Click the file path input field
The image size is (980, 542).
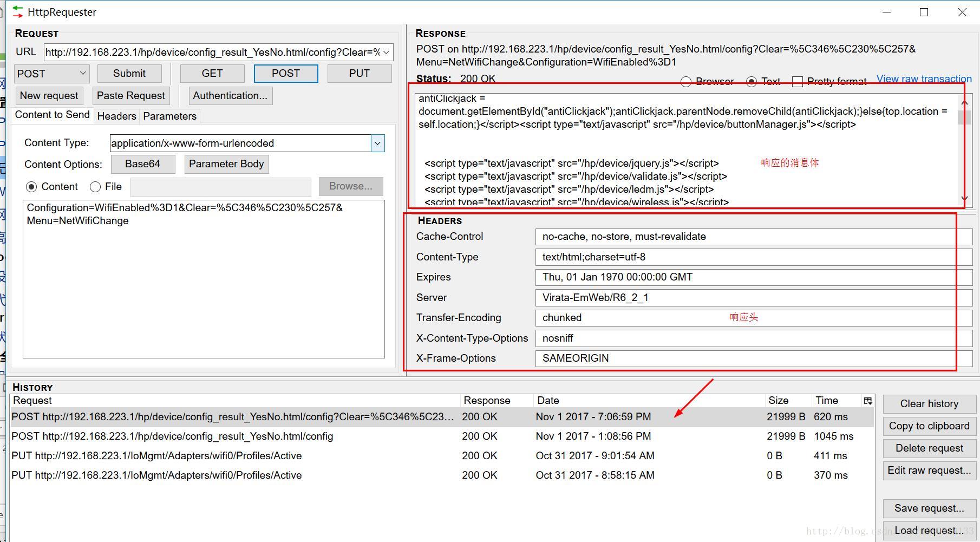[220, 187]
